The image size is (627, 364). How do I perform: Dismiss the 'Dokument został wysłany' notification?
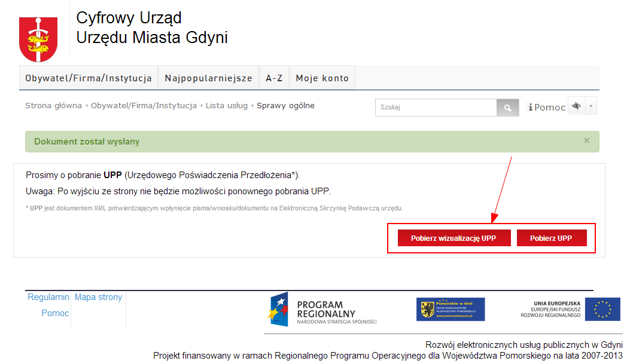[586, 140]
